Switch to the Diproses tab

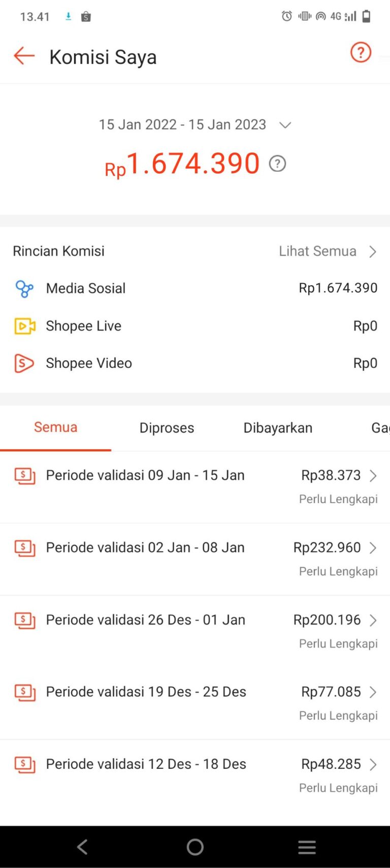pyautogui.click(x=167, y=428)
